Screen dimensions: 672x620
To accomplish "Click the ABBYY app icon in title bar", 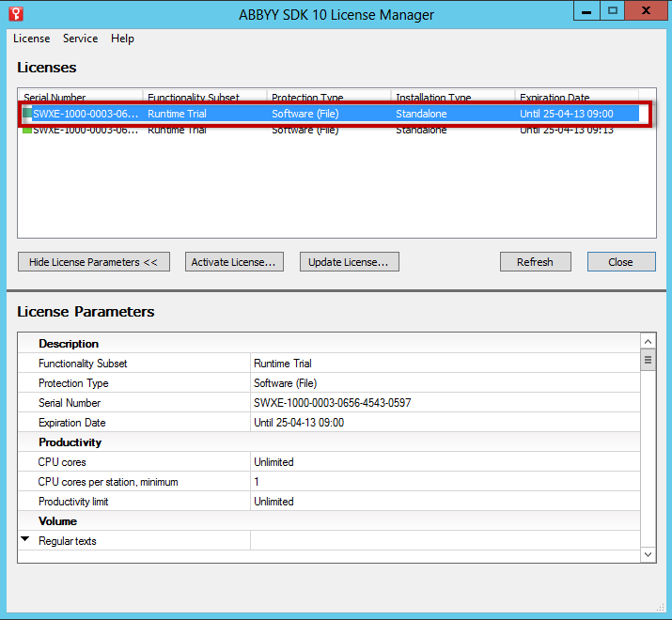I will (x=14, y=13).
